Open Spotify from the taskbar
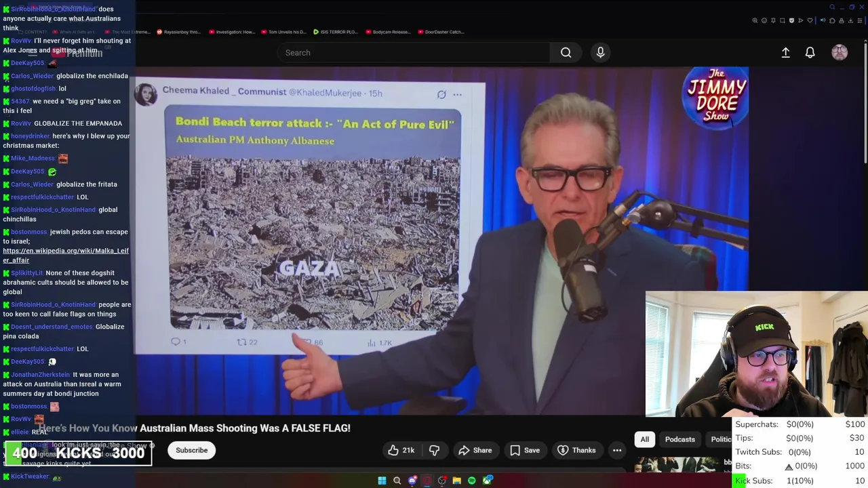This screenshot has width=868, height=488. click(x=471, y=481)
